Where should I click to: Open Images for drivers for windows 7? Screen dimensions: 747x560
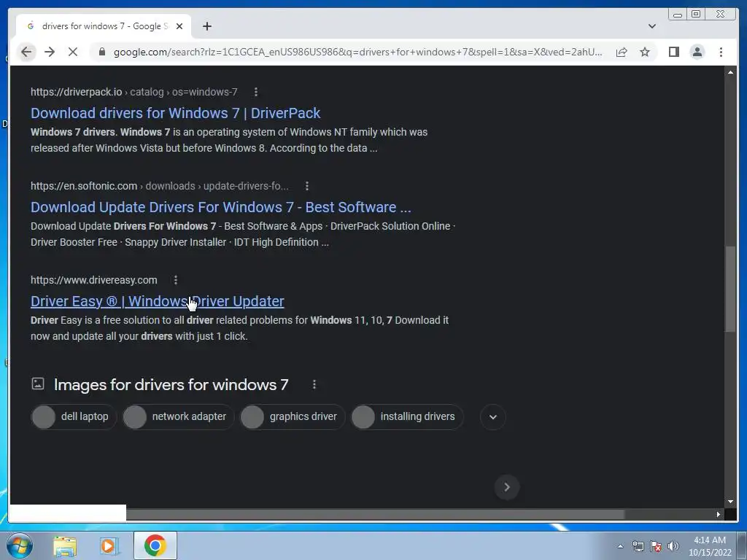(171, 384)
